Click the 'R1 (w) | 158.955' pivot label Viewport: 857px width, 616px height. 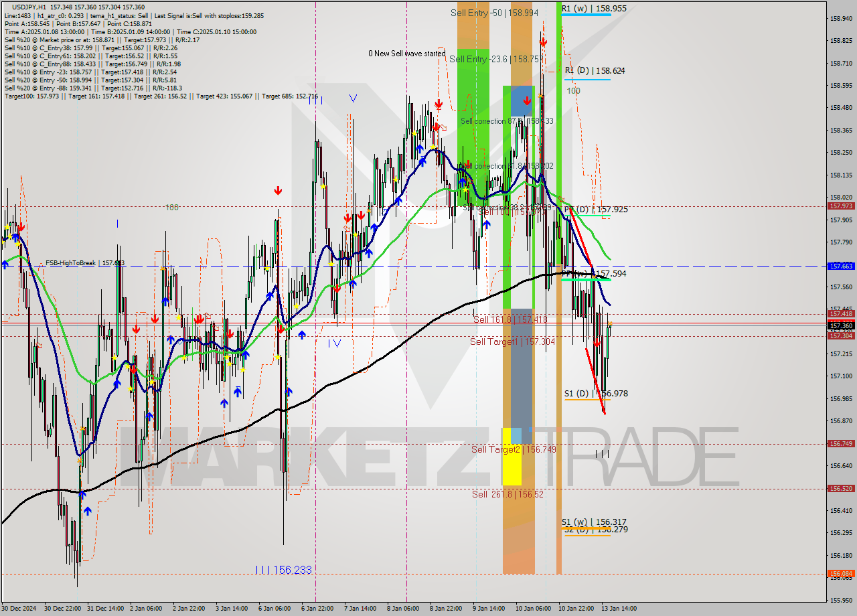(594, 9)
